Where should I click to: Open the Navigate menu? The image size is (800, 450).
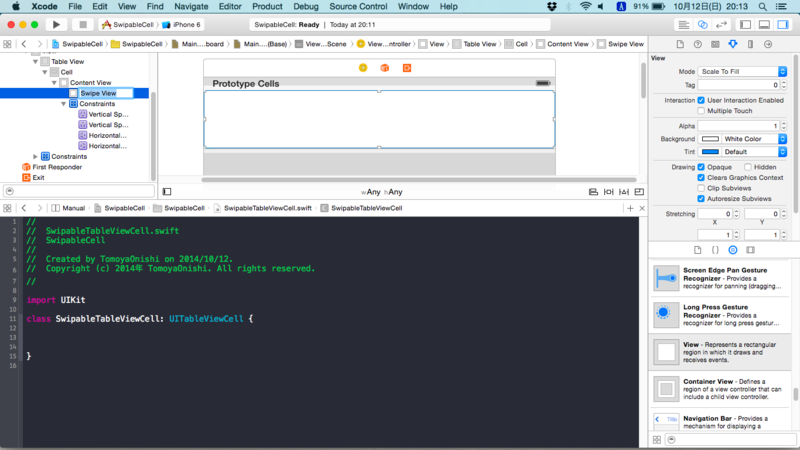(x=191, y=6)
